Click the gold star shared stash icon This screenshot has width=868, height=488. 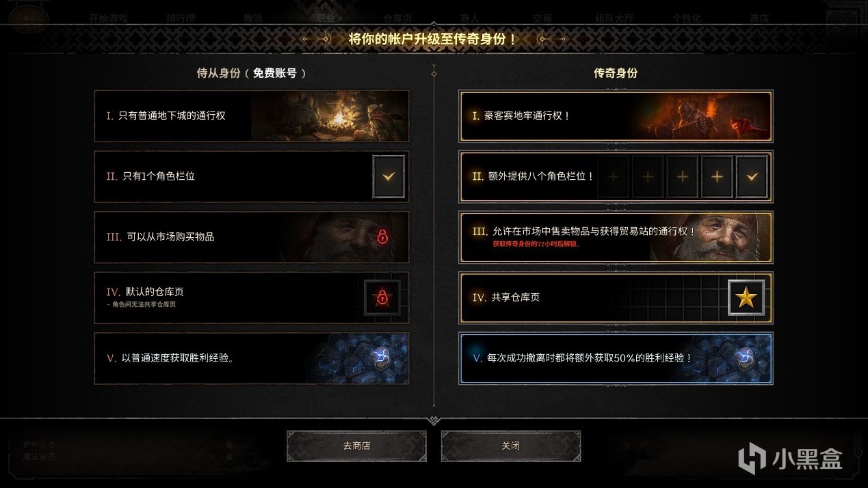click(x=746, y=298)
